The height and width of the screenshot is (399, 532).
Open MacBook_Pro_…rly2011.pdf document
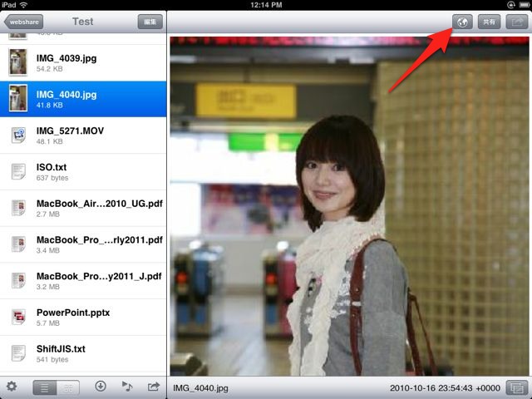tap(83, 244)
